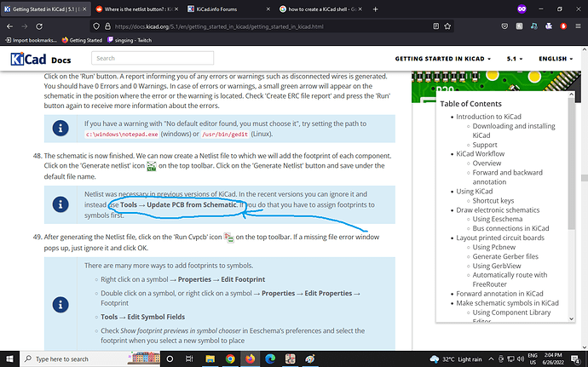Click the browser Back arrow

[10, 26]
